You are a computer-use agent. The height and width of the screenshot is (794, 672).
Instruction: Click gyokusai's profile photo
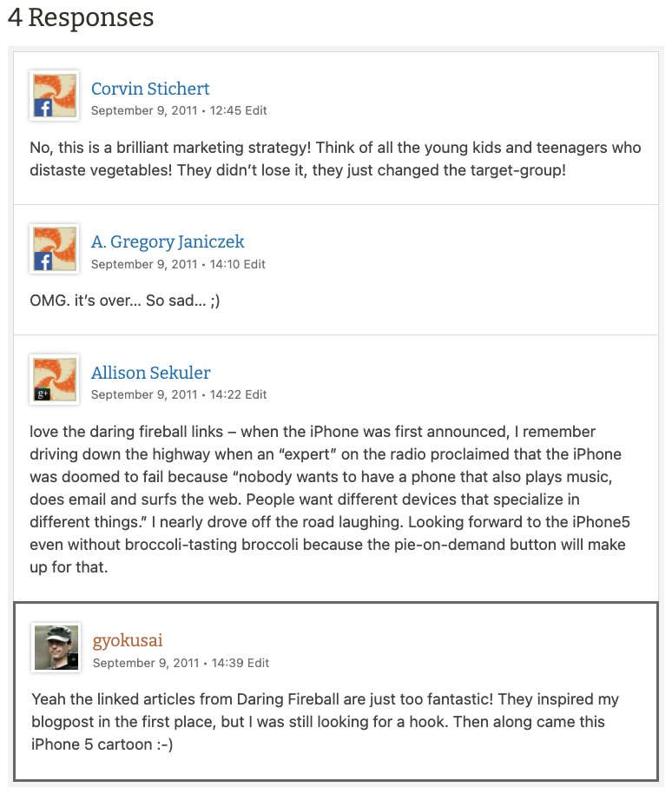56,647
